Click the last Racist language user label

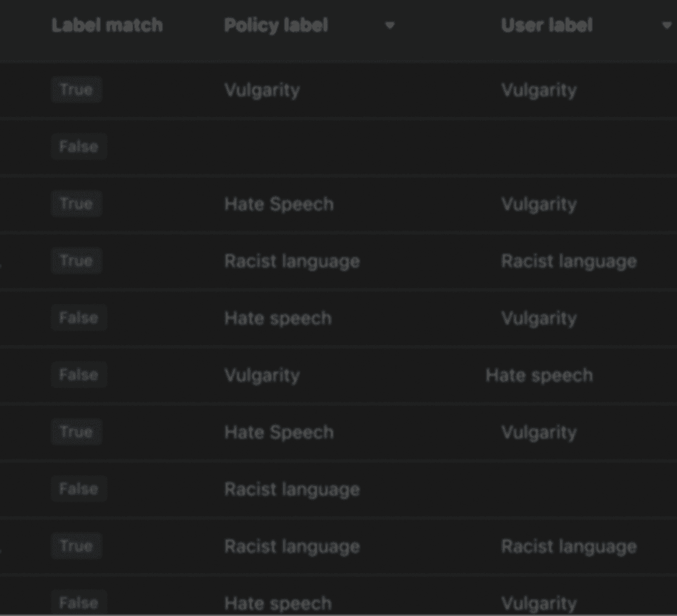pyautogui.click(x=569, y=547)
